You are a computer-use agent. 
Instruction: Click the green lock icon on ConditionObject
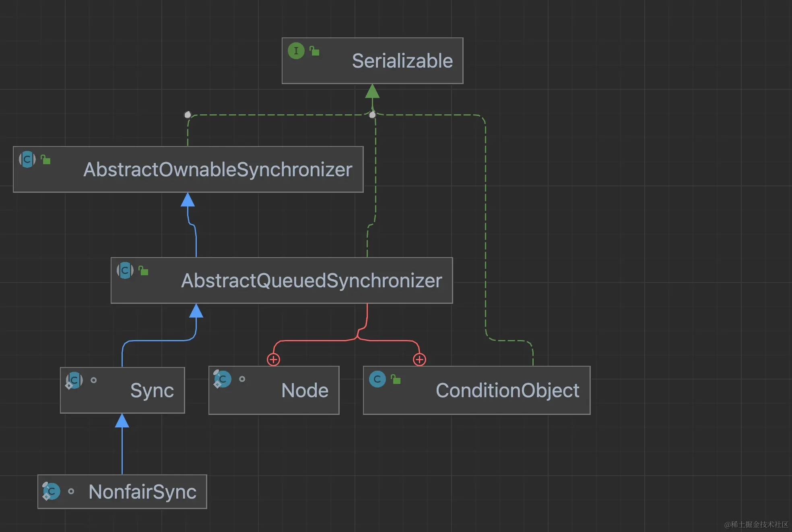point(396,379)
